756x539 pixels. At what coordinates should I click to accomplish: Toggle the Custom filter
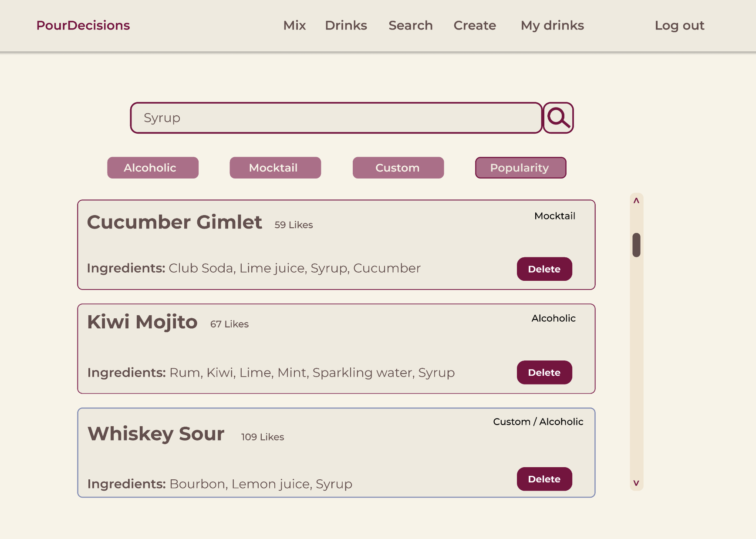[398, 168]
